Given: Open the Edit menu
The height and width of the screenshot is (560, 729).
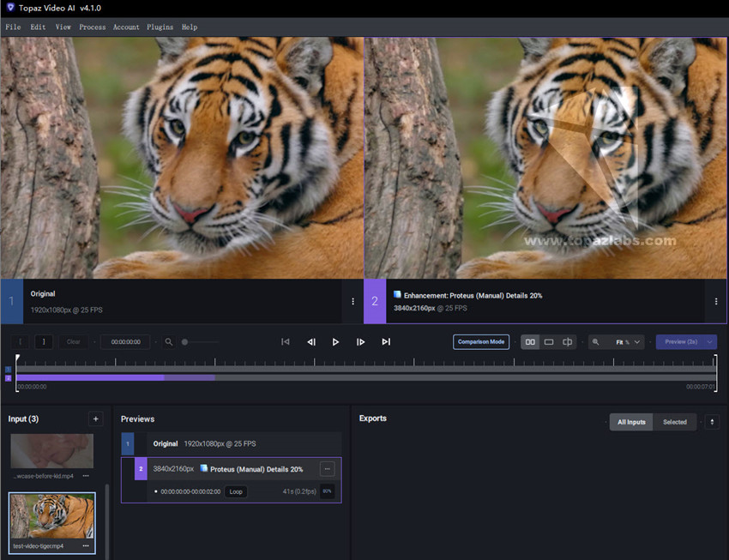Looking at the screenshot, I should coord(38,27).
